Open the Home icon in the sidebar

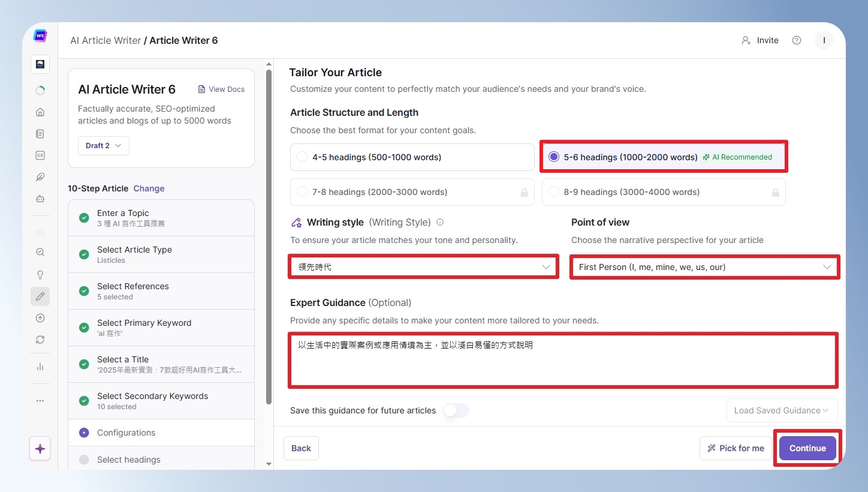[40, 112]
